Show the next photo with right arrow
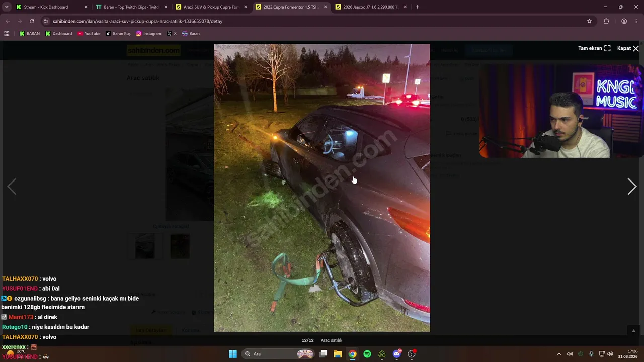The height and width of the screenshot is (362, 644). (632, 187)
